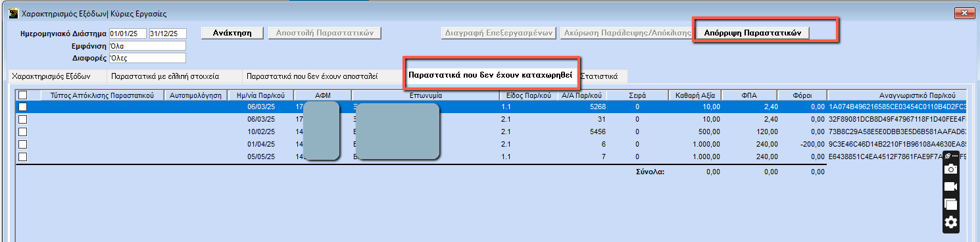Click document number 6 cell

pos(582,144)
